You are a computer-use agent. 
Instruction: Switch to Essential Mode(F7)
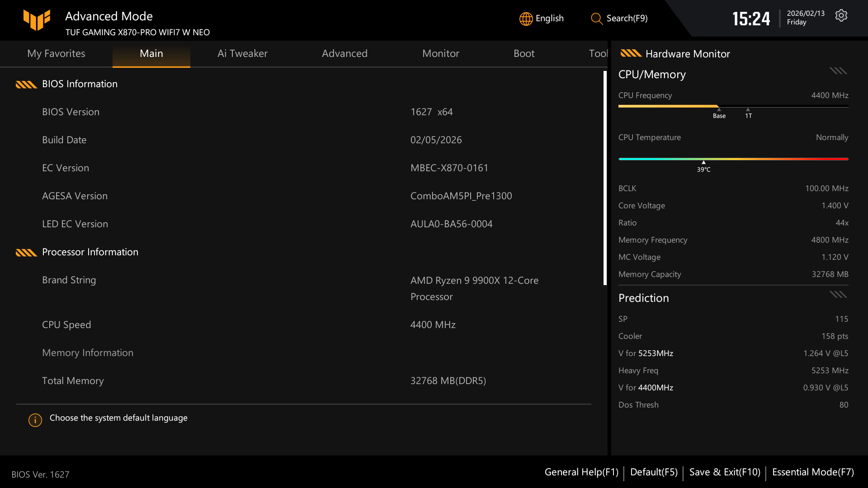pyautogui.click(x=812, y=472)
